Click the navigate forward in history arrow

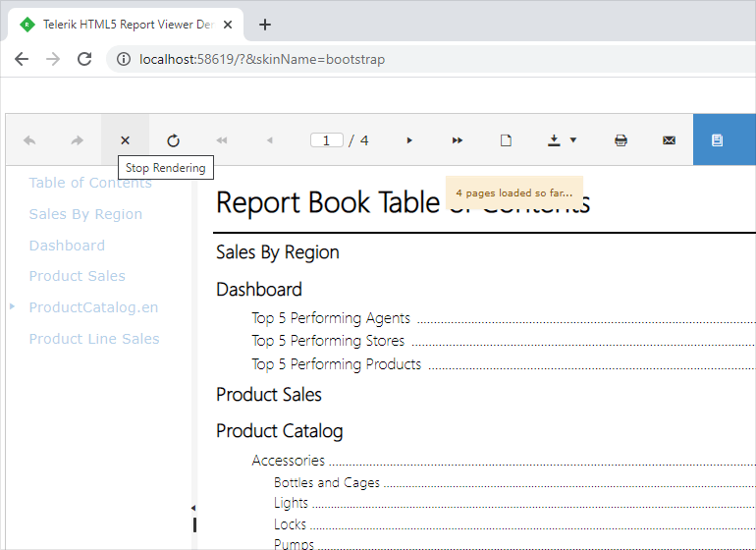click(x=78, y=140)
